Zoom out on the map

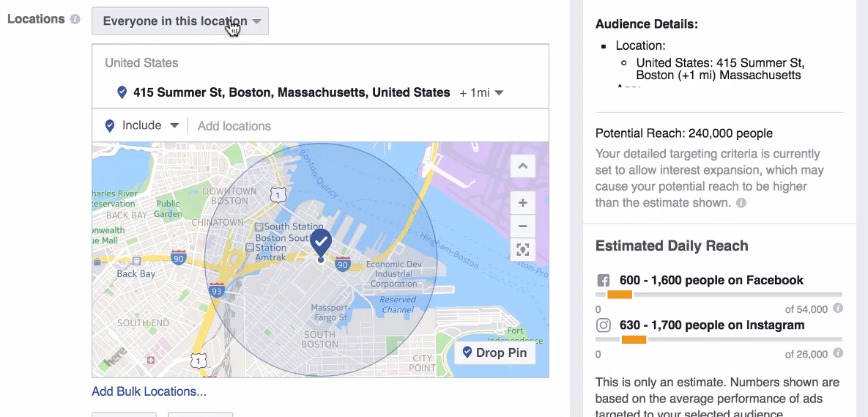(x=522, y=226)
